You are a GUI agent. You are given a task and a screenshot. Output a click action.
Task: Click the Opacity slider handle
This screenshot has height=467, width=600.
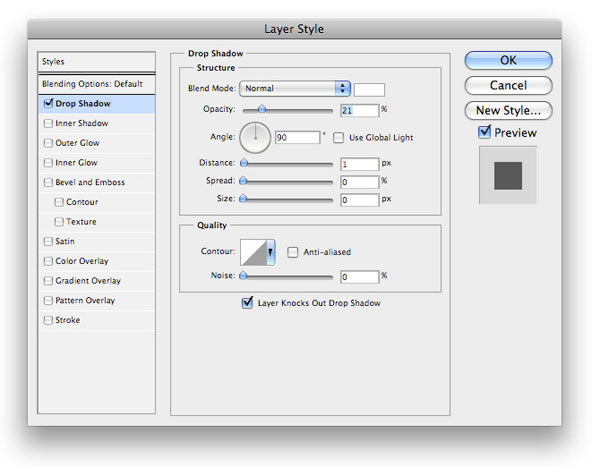click(x=262, y=109)
